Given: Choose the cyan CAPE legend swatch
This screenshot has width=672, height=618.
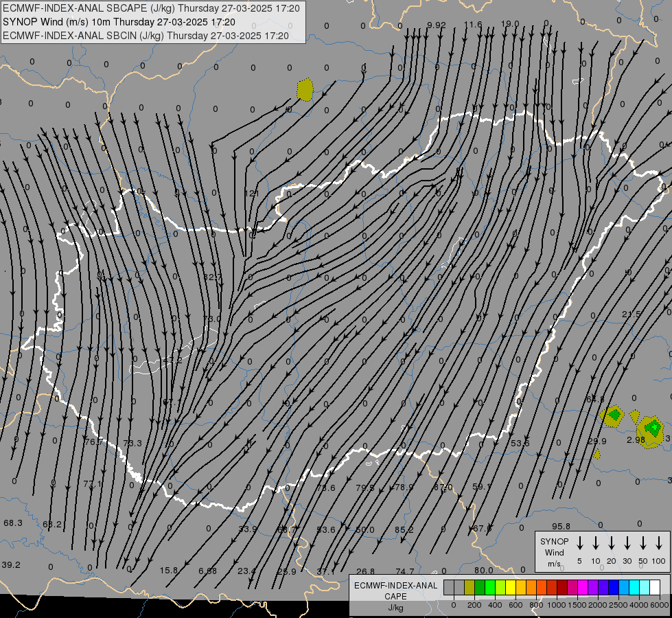Looking at the screenshot, I should point(634,588).
